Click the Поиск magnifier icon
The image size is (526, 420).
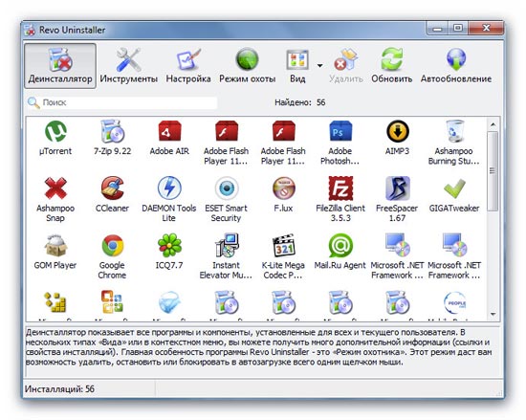(33, 102)
